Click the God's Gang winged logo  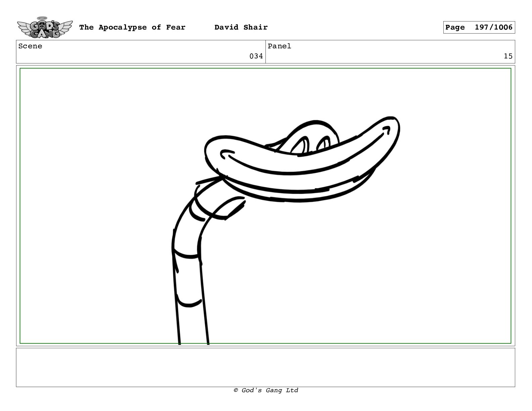pyautogui.click(x=45, y=28)
